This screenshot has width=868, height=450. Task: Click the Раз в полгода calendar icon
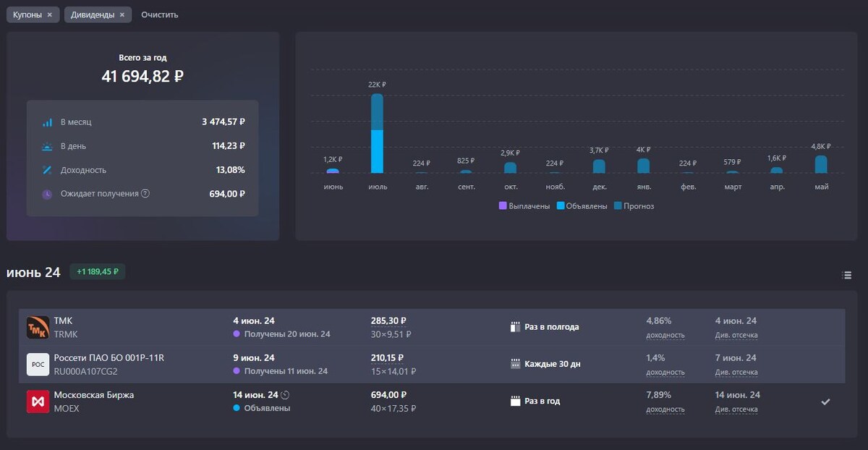516,327
